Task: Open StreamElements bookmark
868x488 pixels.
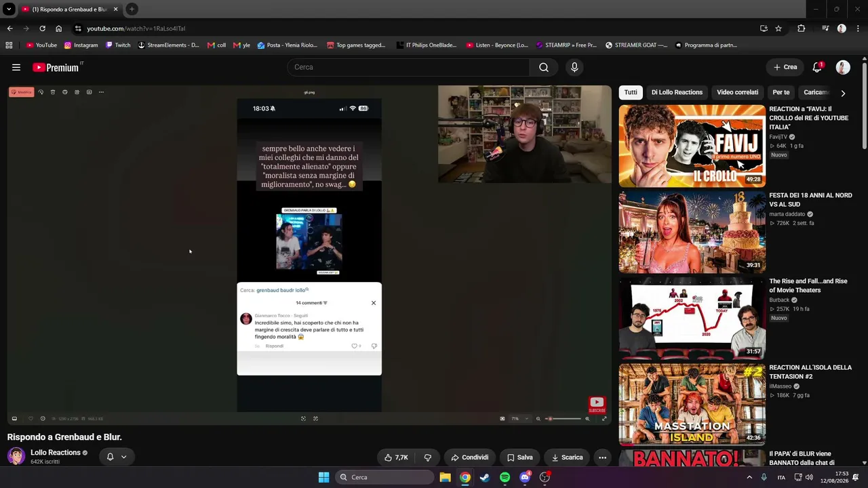Action: pos(168,45)
